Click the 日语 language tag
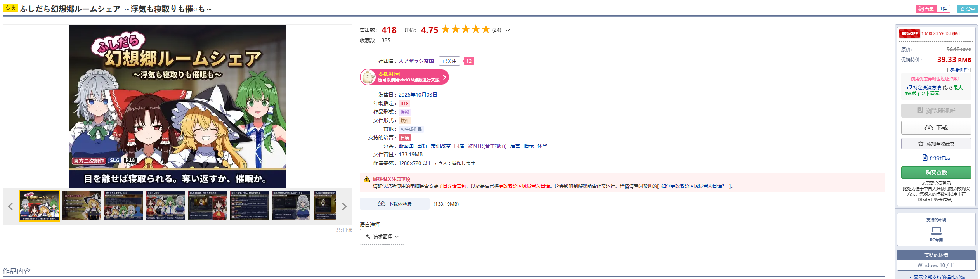 coord(405,138)
